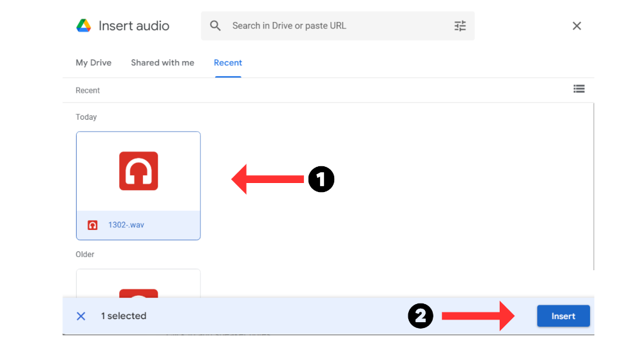Click the small audio icon beside 1302-.wav
This screenshot has height=337, width=644.
92,226
